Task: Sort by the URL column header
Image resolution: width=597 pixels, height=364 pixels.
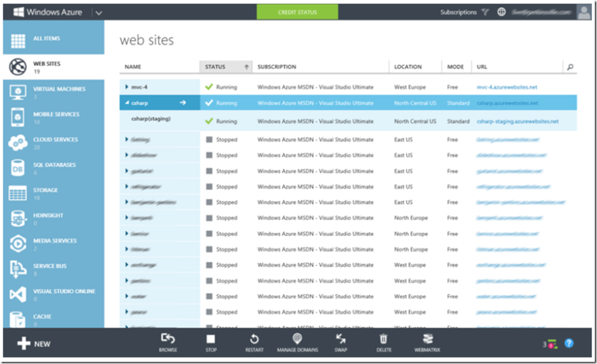Action: coord(482,67)
